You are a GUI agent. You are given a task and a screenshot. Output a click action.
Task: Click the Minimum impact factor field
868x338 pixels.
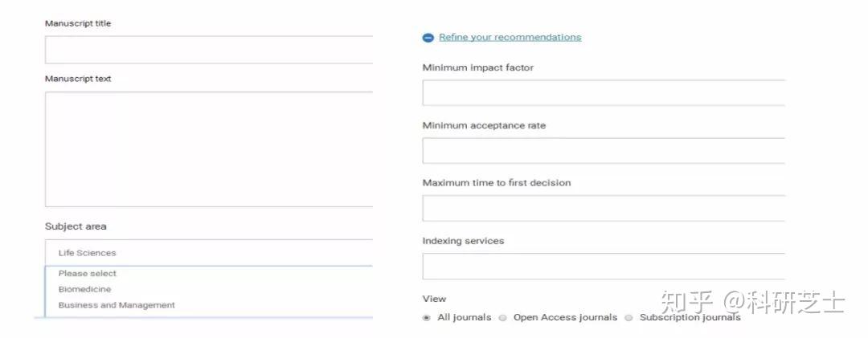pos(603,92)
